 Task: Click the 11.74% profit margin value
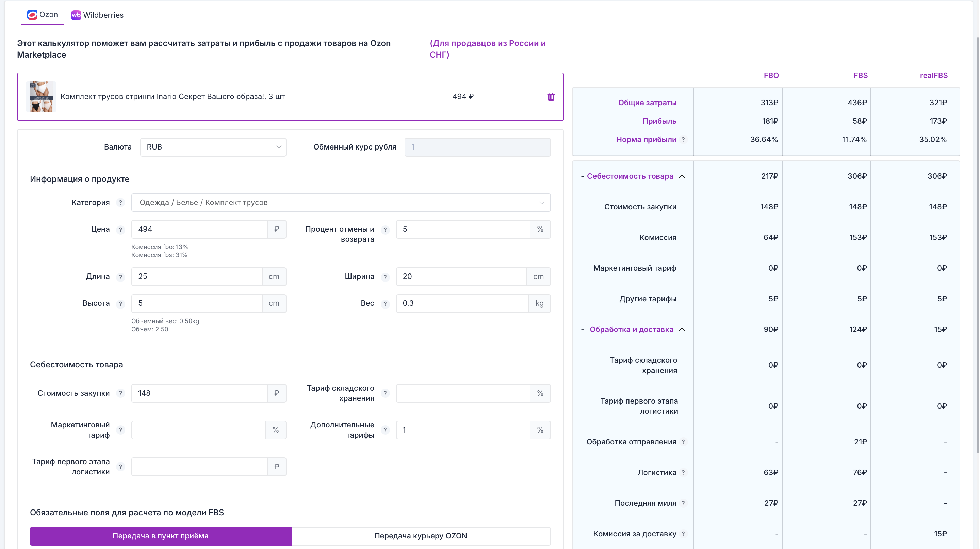(x=854, y=140)
